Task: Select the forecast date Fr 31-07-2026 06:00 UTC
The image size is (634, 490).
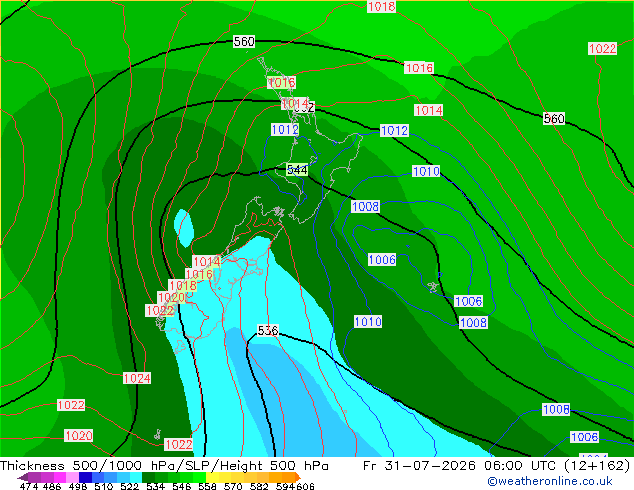Action: pos(461,465)
